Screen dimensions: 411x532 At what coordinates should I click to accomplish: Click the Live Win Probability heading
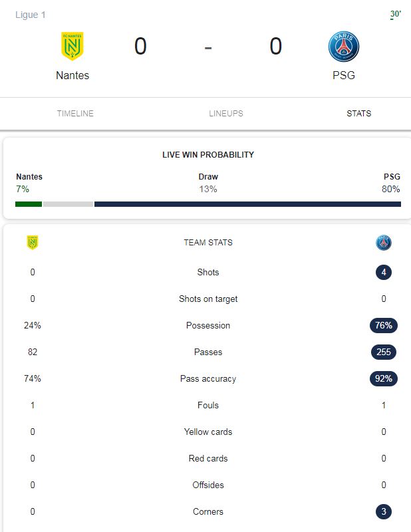tap(208, 155)
